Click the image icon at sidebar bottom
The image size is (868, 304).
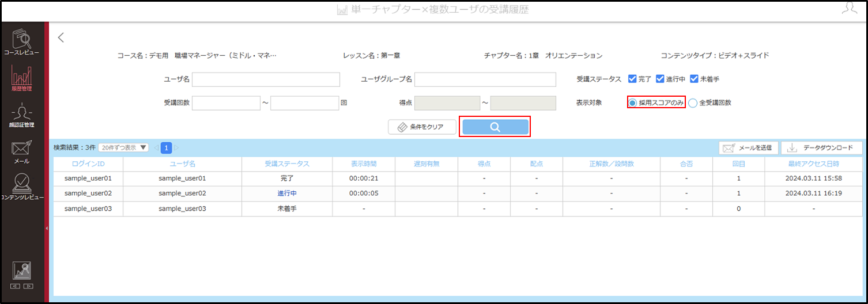21,270
